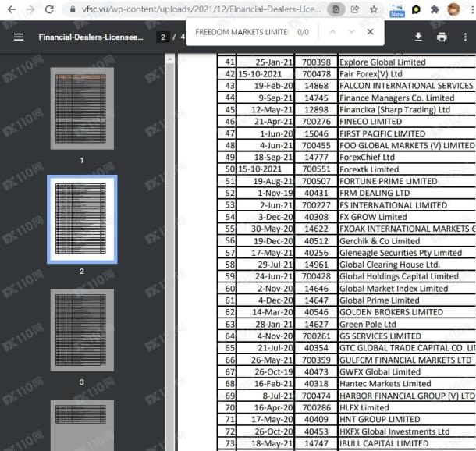Open the extension marked New
The height and width of the screenshot is (451, 476).
(x=397, y=10)
